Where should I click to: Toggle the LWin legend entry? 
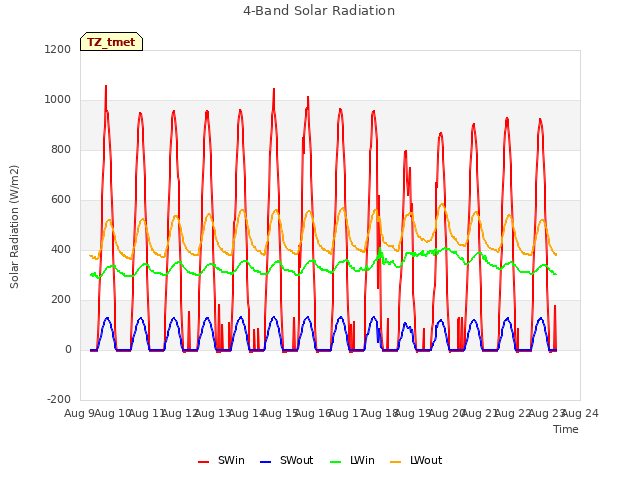tap(352, 460)
